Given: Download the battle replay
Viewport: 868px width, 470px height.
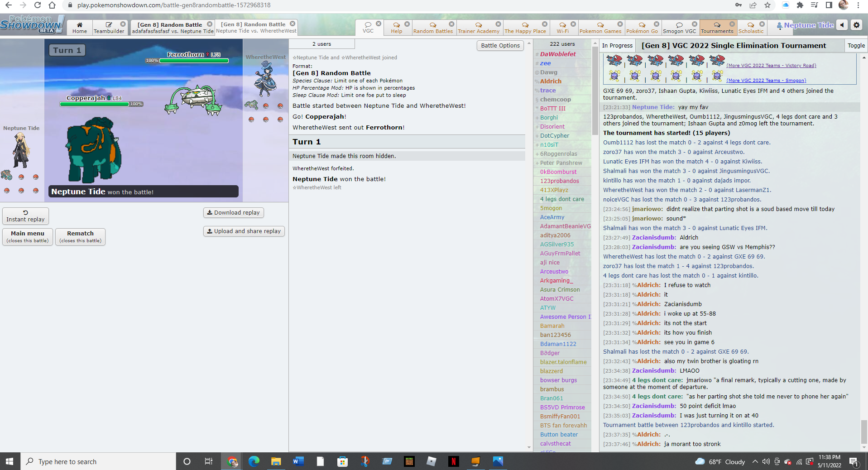Looking at the screenshot, I should (x=233, y=212).
